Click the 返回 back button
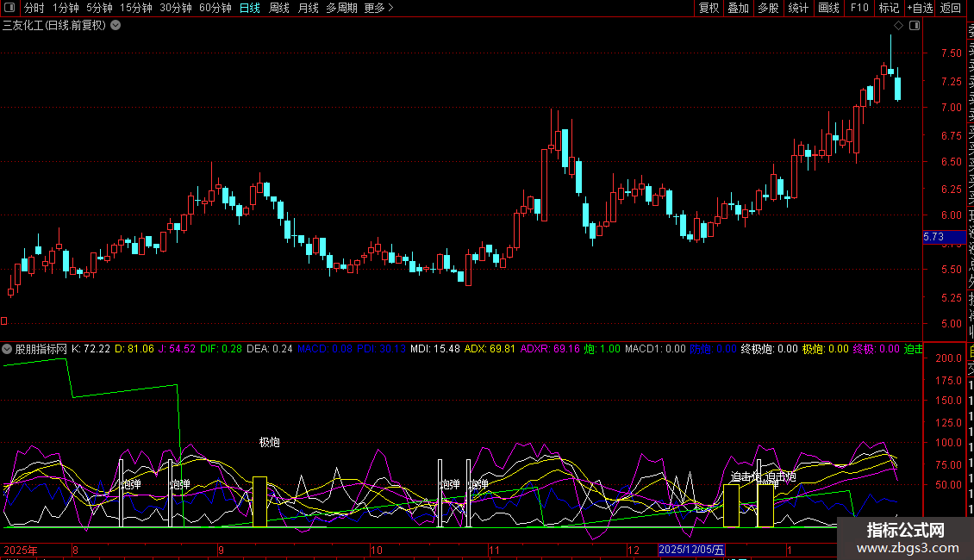The width and height of the screenshot is (974, 560). coord(951,8)
